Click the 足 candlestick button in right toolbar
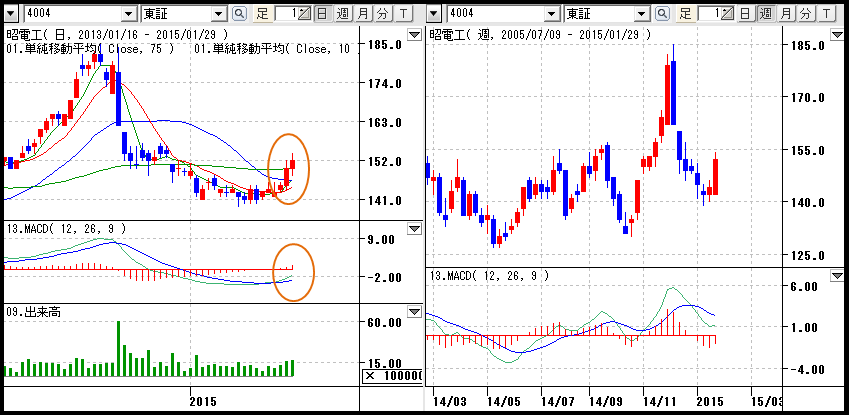This screenshot has width=849, height=415. pos(685,14)
